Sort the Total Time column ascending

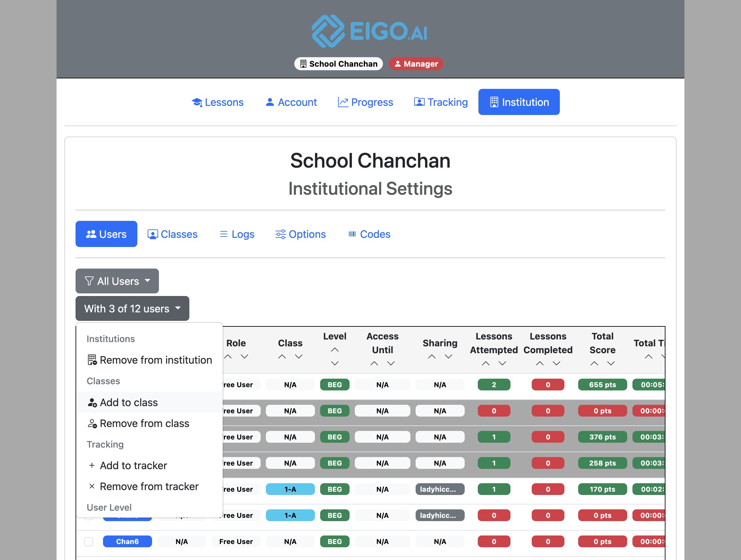(x=648, y=356)
